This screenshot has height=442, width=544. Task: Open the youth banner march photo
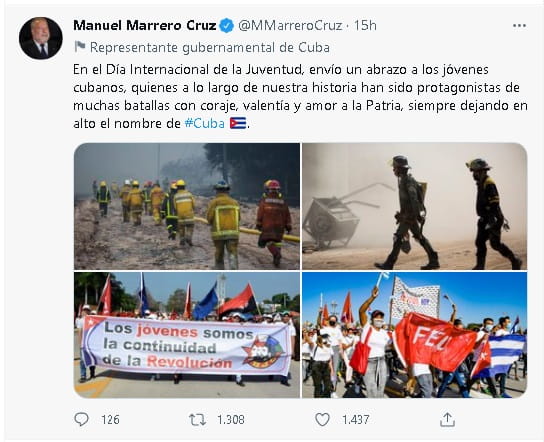tap(187, 335)
